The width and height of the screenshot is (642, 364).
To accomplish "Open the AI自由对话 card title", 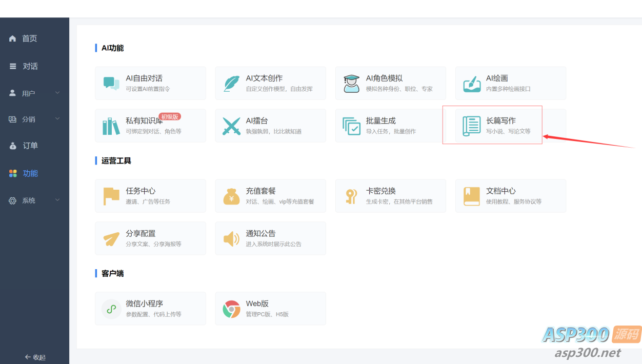I will pos(144,78).
